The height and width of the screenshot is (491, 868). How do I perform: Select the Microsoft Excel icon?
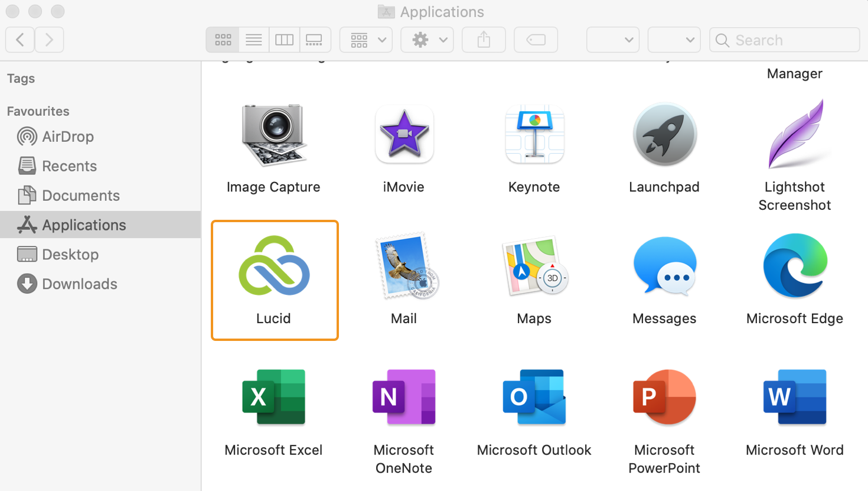pos(274,397)
